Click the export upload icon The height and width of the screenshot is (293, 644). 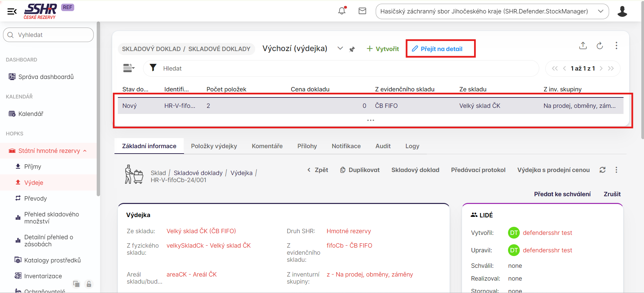point(583,46)
